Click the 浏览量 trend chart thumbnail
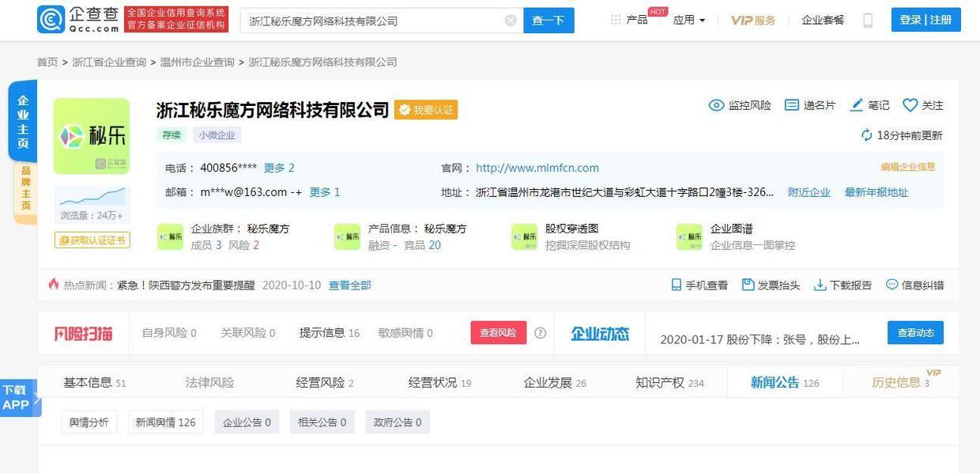 coord(92,197)
